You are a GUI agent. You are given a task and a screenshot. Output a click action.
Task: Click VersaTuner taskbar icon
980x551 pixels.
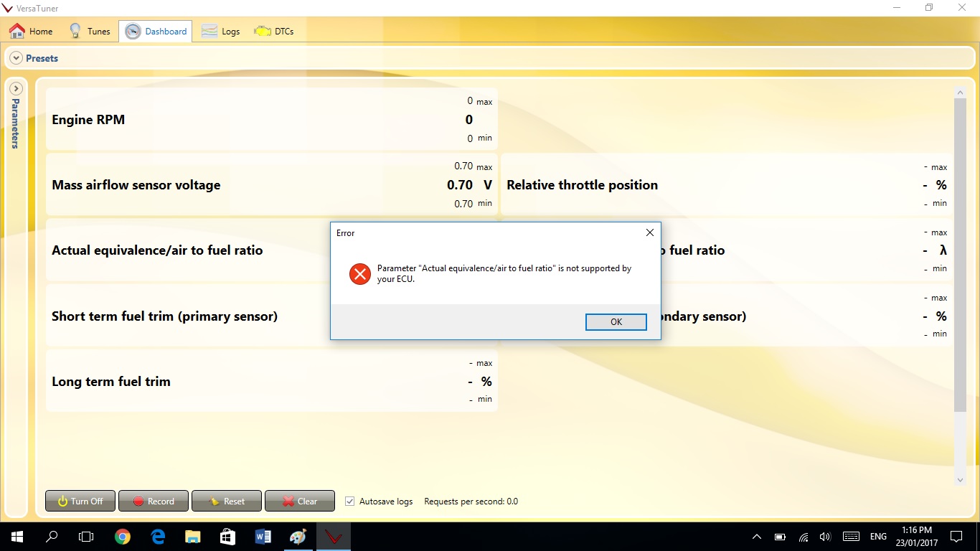pyautogui.click(x=333, y=537)
